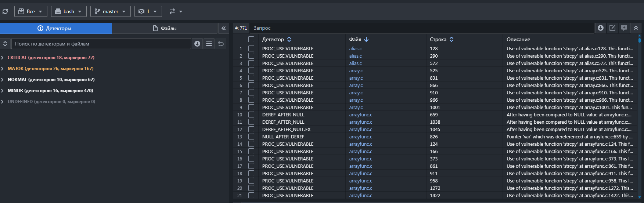The height and width of the screenshot is (203, 644).
Task: Expand the CRITICAL severity group
Action: click(x=3, y=58)
